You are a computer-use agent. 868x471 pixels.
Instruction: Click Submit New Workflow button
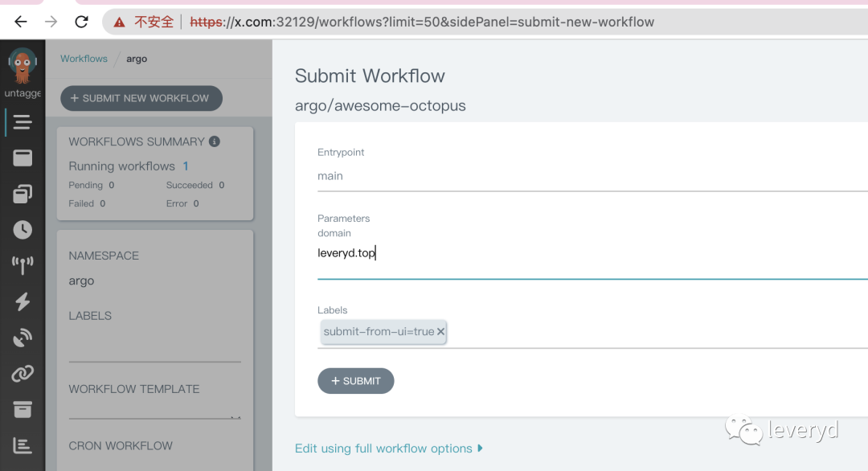[141, 99]
